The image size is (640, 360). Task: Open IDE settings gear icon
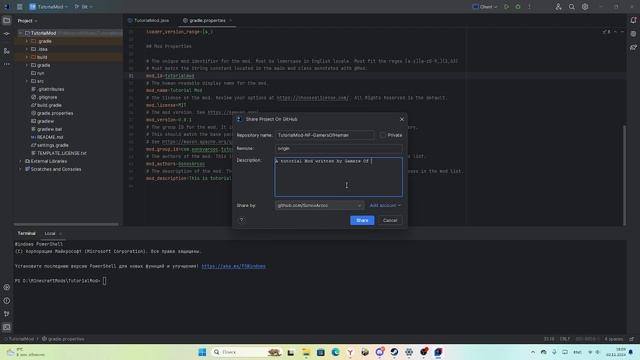click(x=585, y=7)
